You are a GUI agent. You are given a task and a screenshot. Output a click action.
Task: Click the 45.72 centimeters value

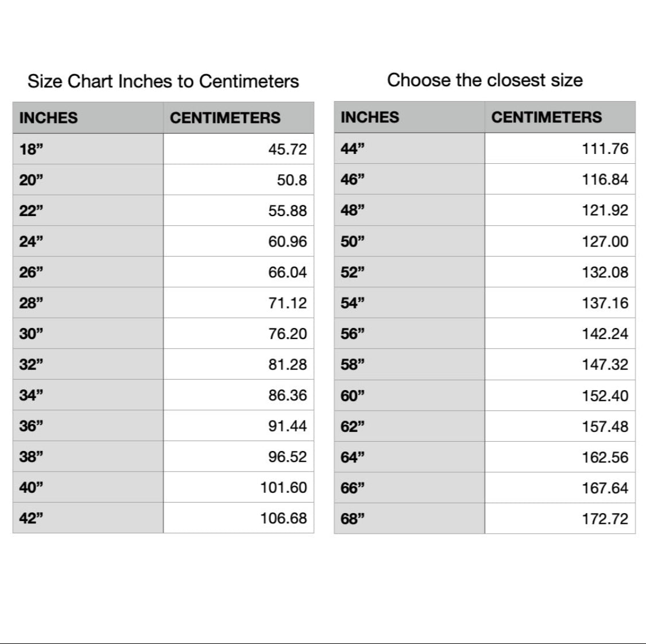pyautogui.click(x=287, y=149)
